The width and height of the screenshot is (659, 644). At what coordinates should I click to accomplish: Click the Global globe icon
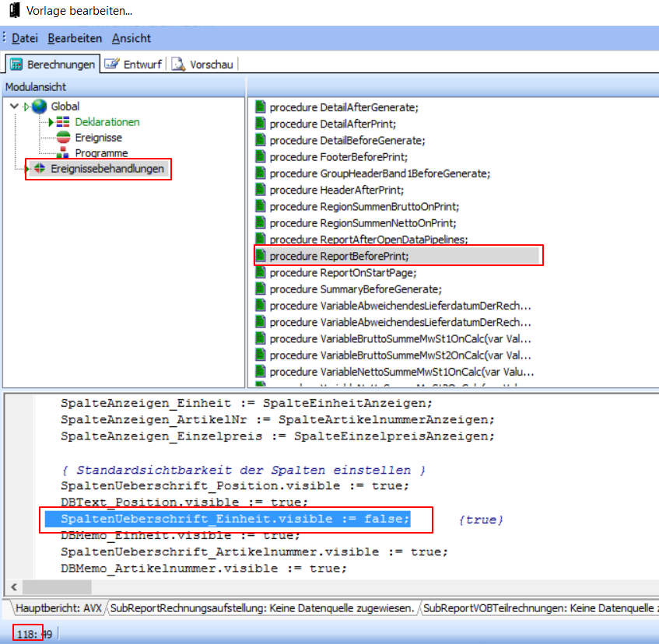[39, 107]
